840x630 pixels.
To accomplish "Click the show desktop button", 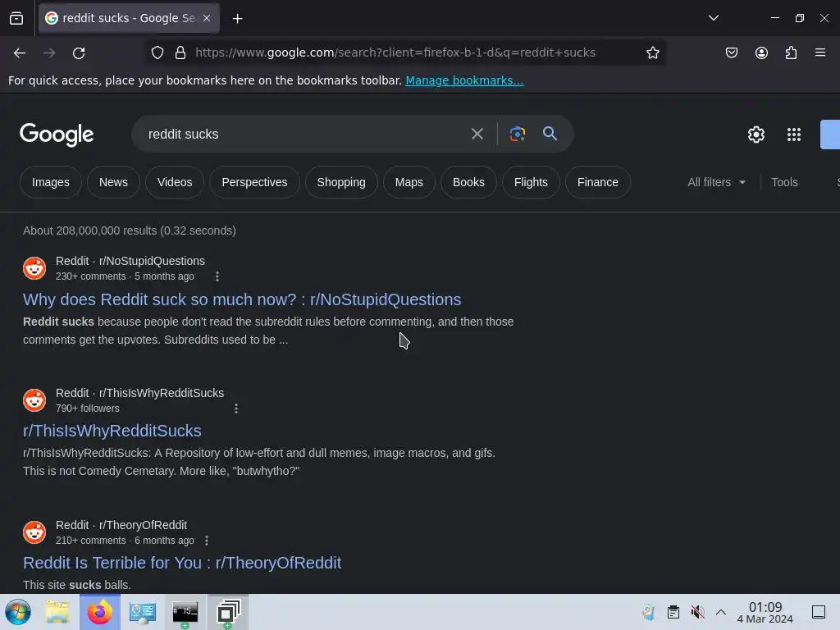I will coord(819,612).
